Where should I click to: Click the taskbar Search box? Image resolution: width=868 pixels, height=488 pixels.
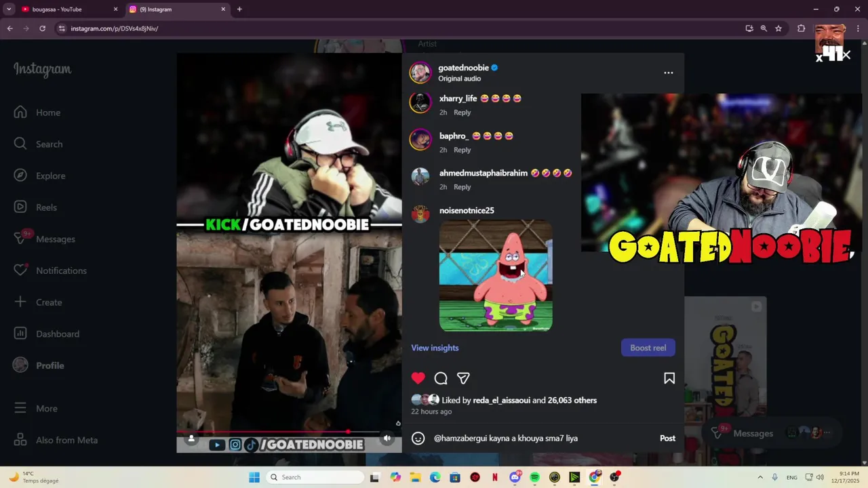click(315, 477)
